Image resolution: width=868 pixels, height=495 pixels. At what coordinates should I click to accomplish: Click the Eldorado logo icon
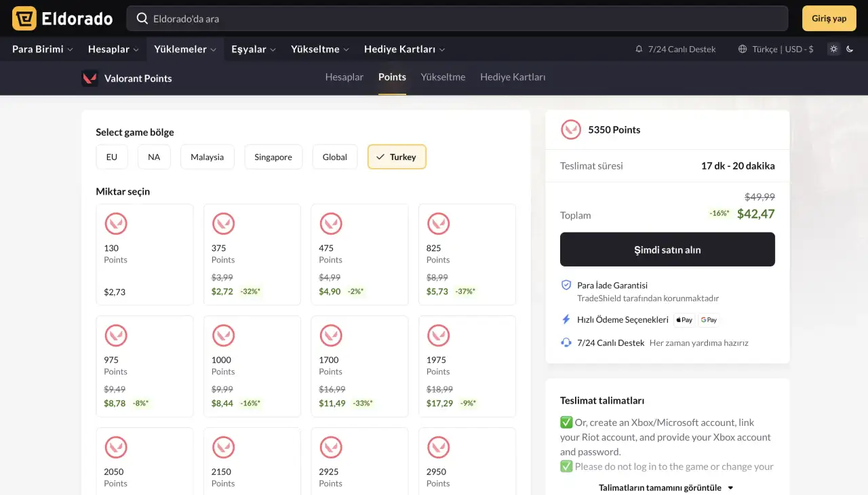click(x=24, y=18)
